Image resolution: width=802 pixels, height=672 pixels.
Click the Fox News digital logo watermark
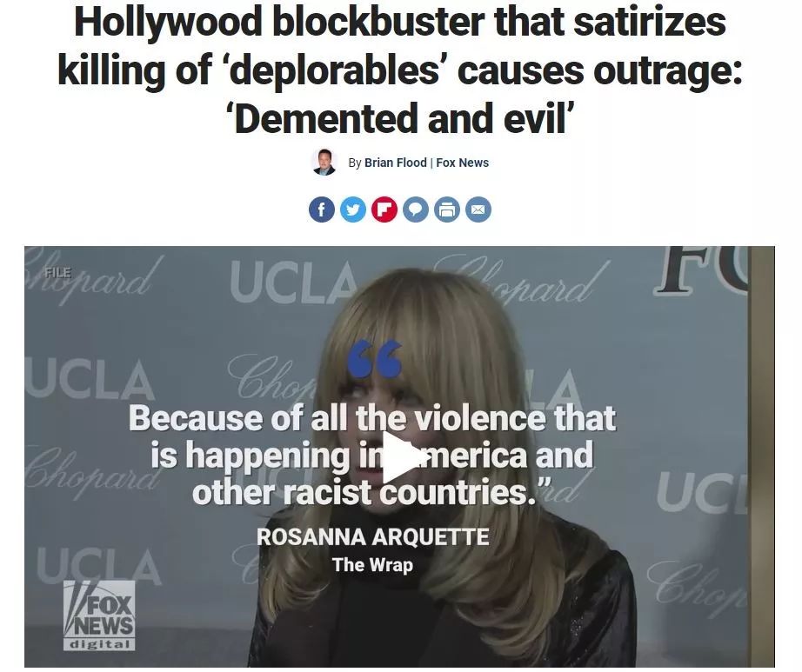coord(99,615)
